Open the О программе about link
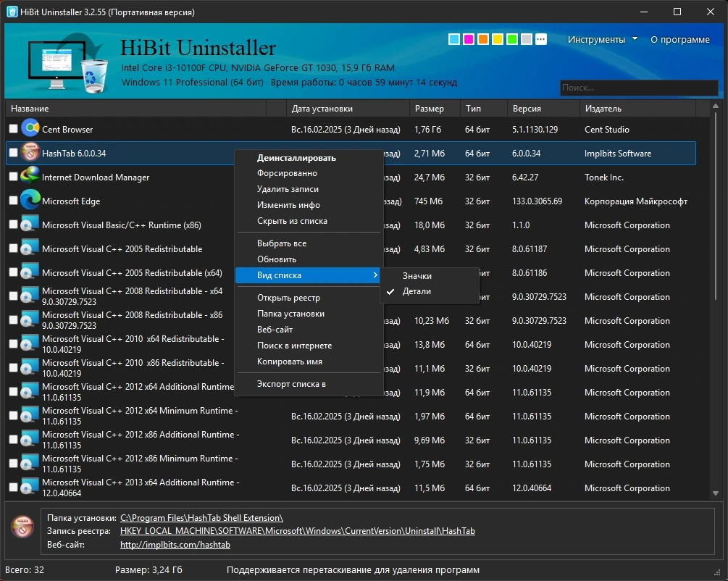Screen dimensions: 728x581 [679, 39]
